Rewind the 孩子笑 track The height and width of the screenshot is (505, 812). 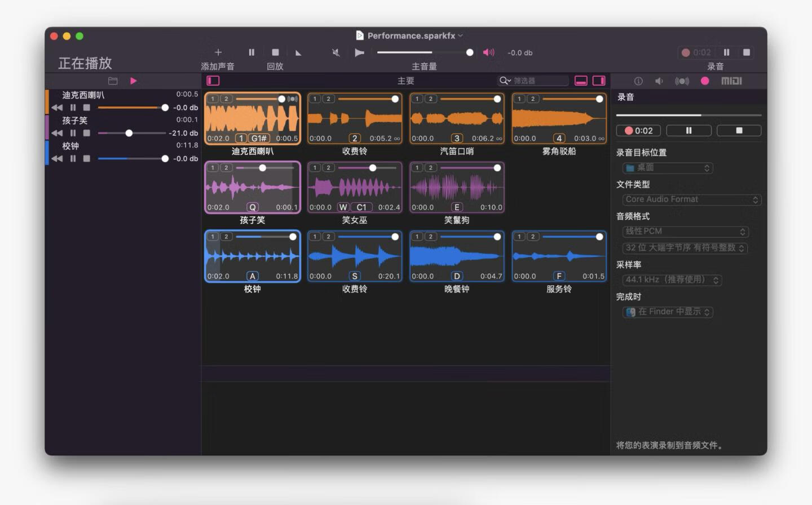(x=57, y=133)
